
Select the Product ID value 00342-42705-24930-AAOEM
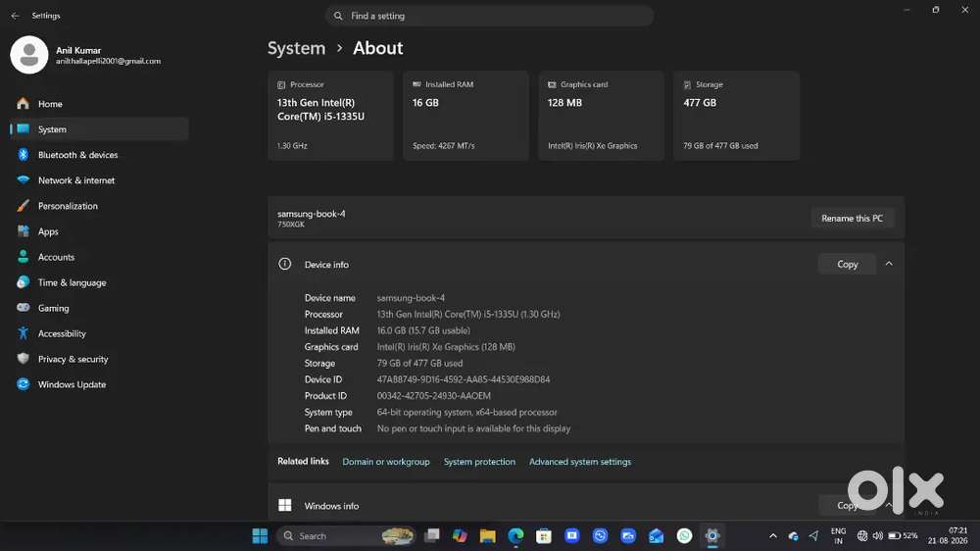(x=434, y=396)
